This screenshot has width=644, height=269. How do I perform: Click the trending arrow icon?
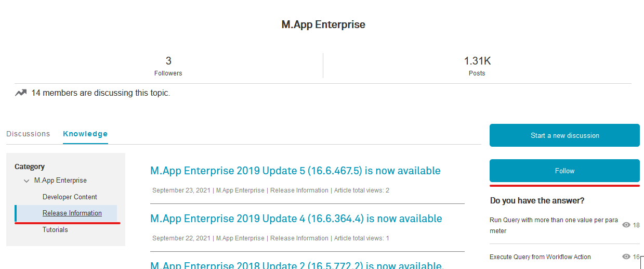21,93
